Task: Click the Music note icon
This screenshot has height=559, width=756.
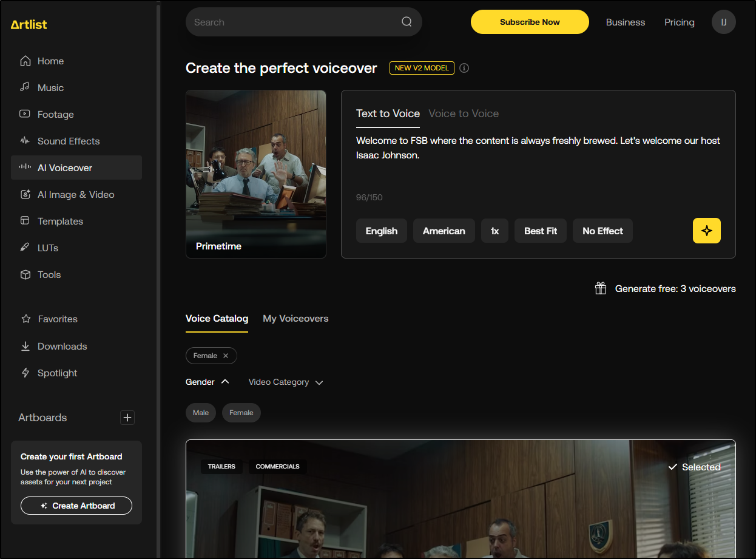Action: [25, 87]
